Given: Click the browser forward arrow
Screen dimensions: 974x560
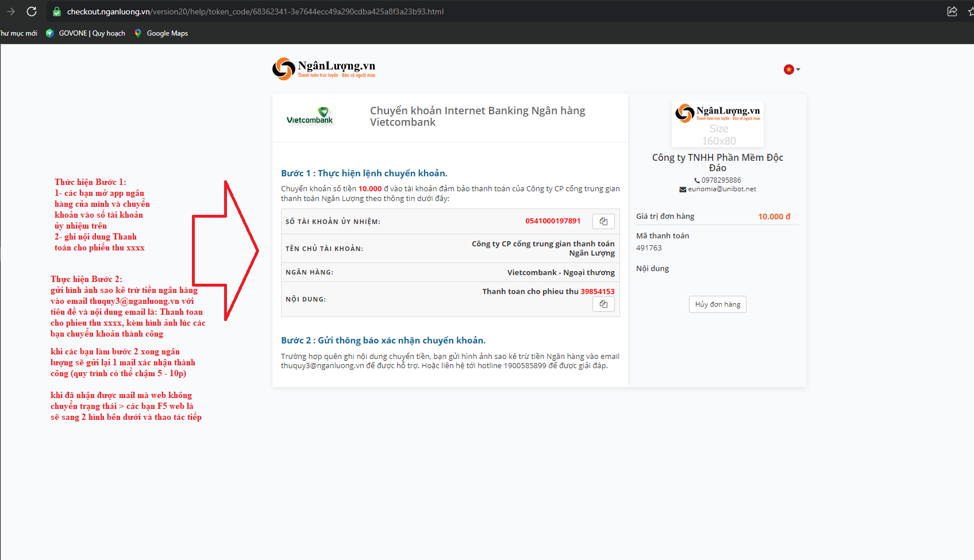Looking at the screenshot, I should click(x=10, y=11).
